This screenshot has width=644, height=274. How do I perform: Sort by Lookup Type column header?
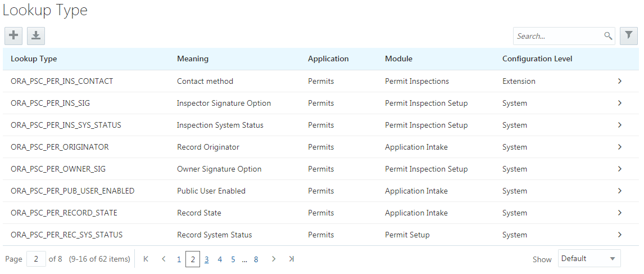click(34, 59)
